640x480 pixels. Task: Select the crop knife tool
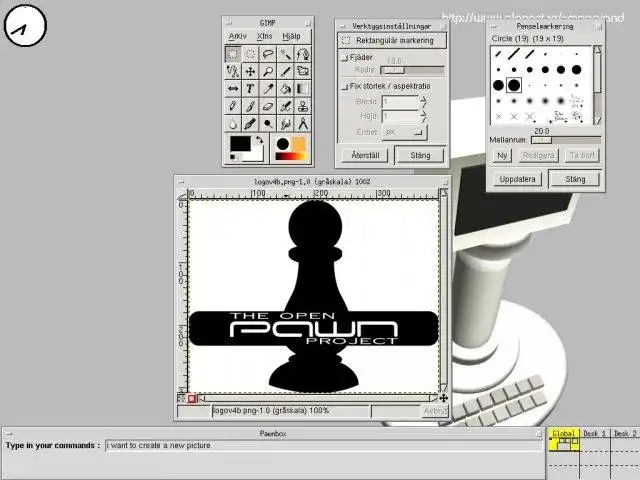point(285,71)
